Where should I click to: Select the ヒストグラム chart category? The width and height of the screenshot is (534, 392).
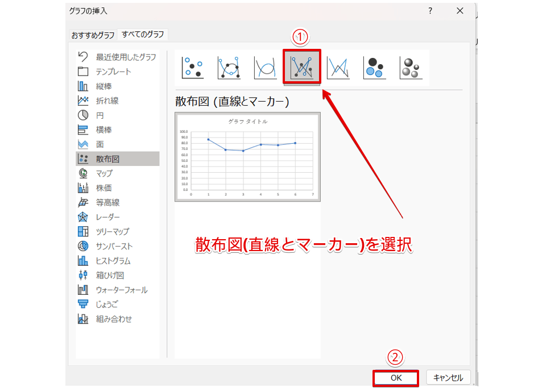tap(113, 261)
